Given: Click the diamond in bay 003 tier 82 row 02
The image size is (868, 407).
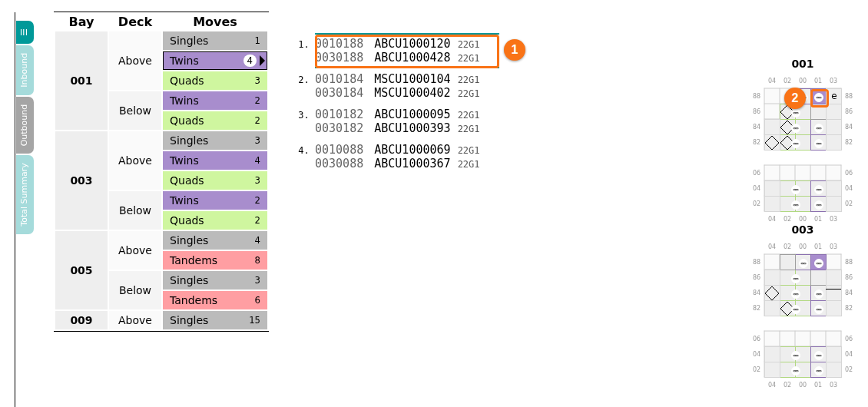Looking at the screenshot, I should [x=787, y=309].
